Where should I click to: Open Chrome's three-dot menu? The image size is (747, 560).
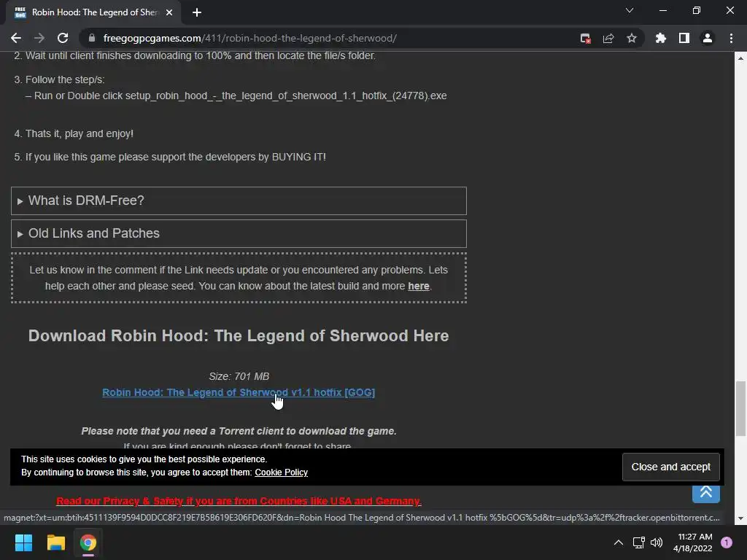731,38
